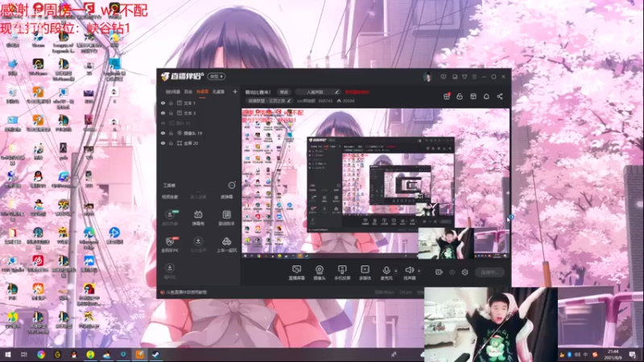Viewport: 644px width, 362px height.
Task: Click the circular icon beside 工具箱 header
Action: coord(232,186)
